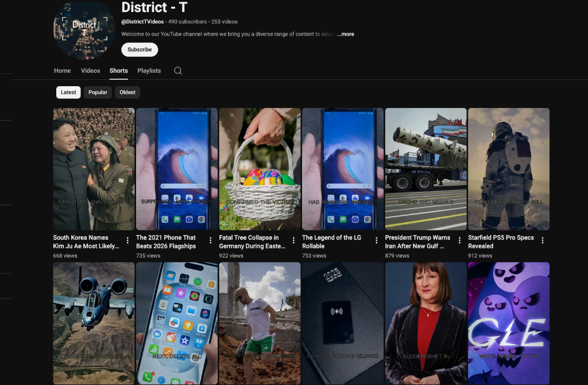Image resolution: width=588 pixels, height=385 pixels.
Task: Switch to the Playlists tab
Action: tap(149, 70)
